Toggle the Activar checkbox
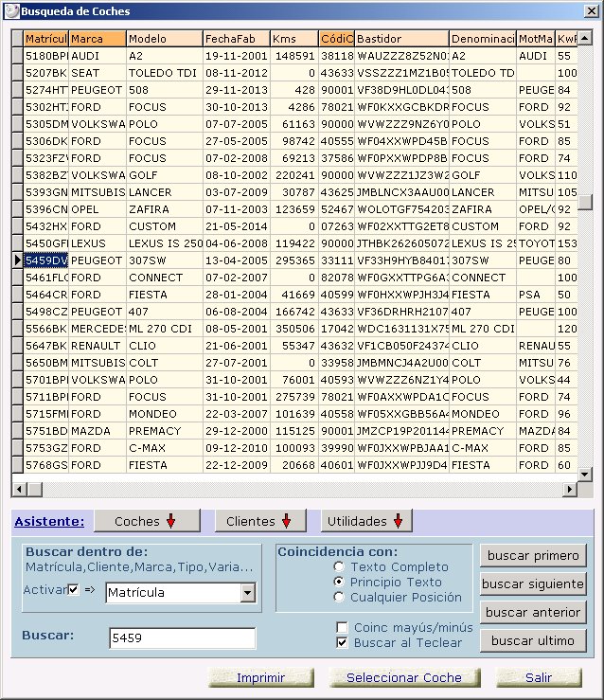The image size is (604, 700). tap(74, 590)
